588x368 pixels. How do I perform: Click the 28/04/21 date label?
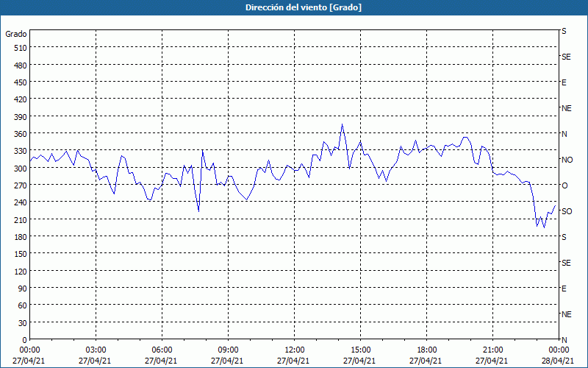pos(559,361)
